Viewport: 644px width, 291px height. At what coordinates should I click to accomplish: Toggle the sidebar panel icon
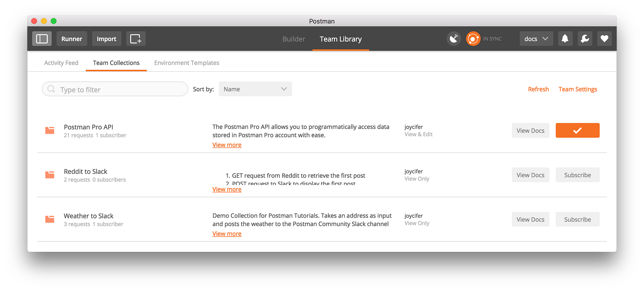tap(42, 39)
